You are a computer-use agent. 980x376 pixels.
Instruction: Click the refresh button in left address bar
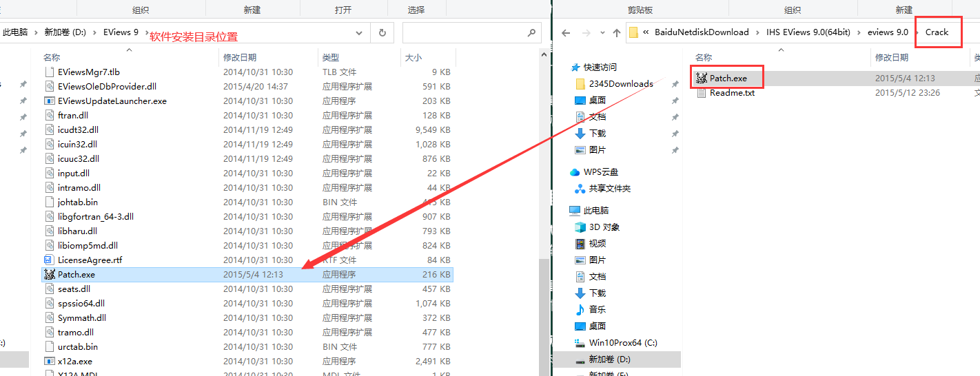(382, 32)
